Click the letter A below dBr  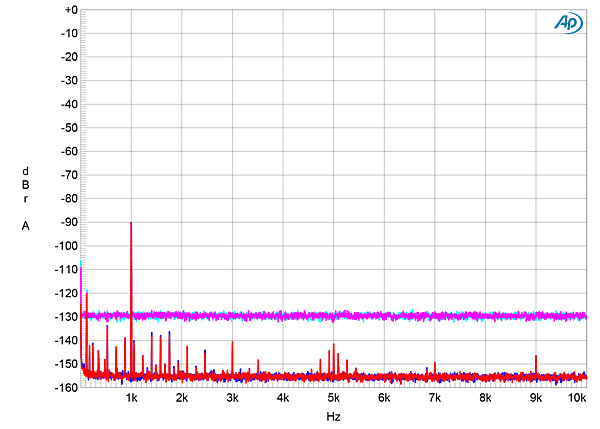[x=25, y=226]
